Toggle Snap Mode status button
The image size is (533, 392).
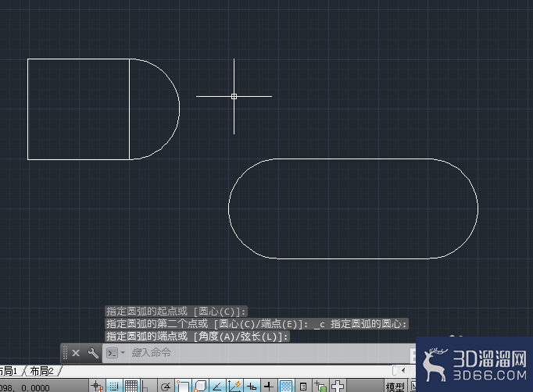click(114, 387)
